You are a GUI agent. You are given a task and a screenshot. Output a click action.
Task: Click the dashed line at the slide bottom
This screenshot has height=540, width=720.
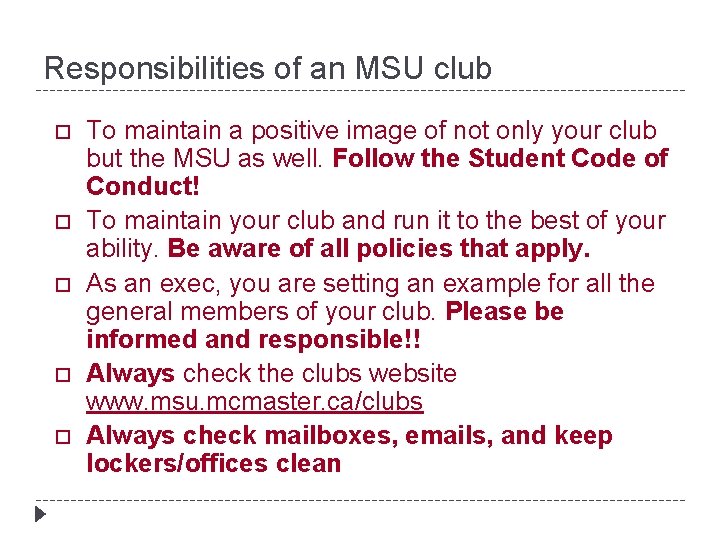(x=360, y=499)
